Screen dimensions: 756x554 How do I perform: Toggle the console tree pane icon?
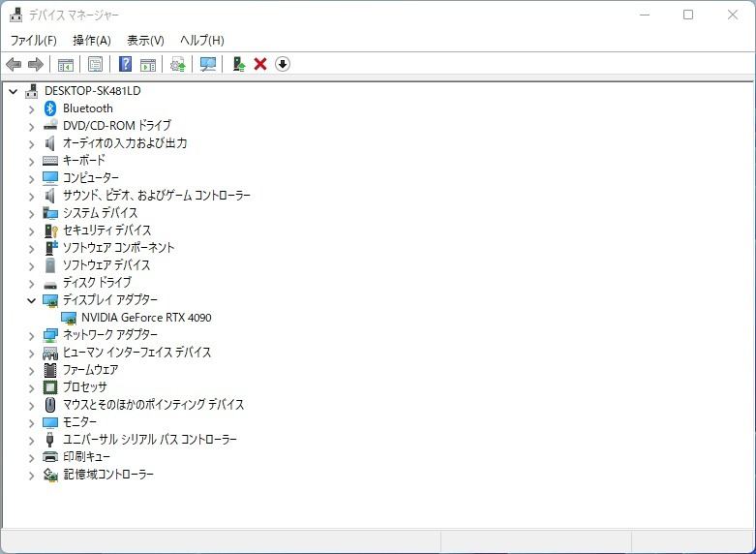[66, 64]
